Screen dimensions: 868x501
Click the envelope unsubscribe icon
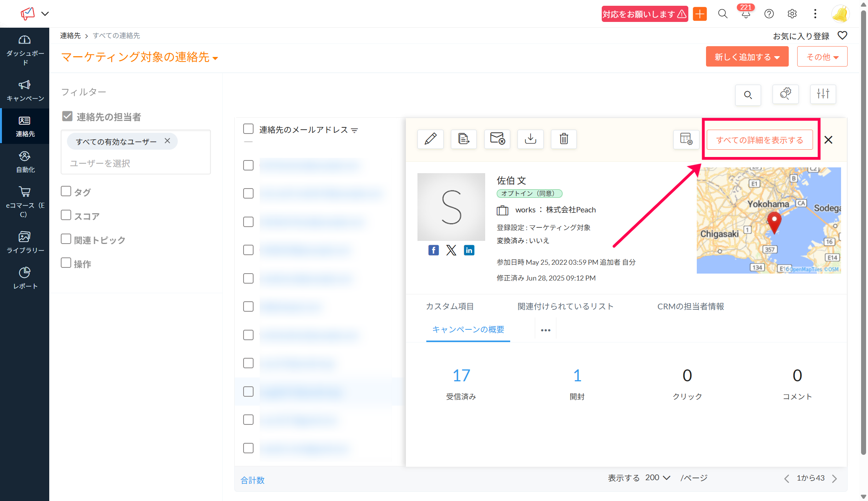(x=497, y=139)
